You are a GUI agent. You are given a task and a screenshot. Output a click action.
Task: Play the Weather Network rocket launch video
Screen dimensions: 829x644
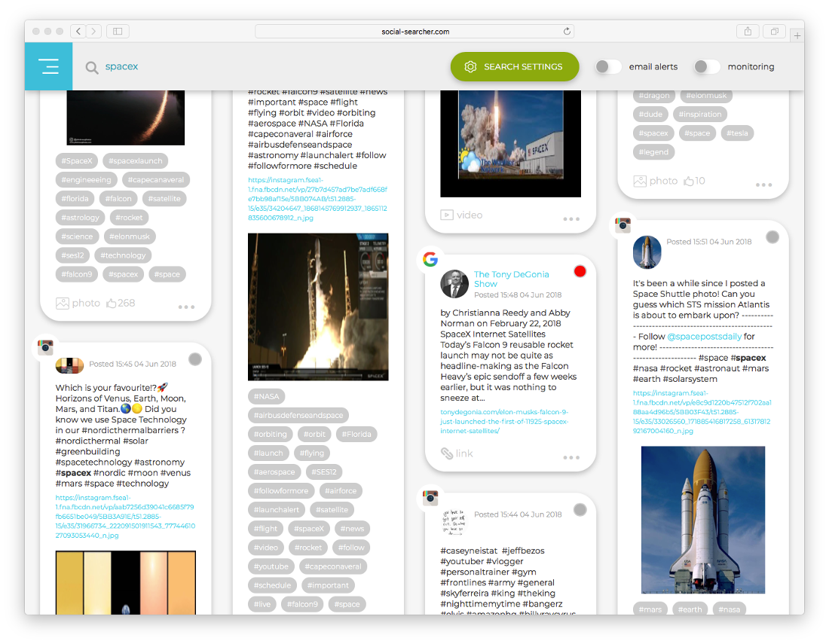click(511, 142)
